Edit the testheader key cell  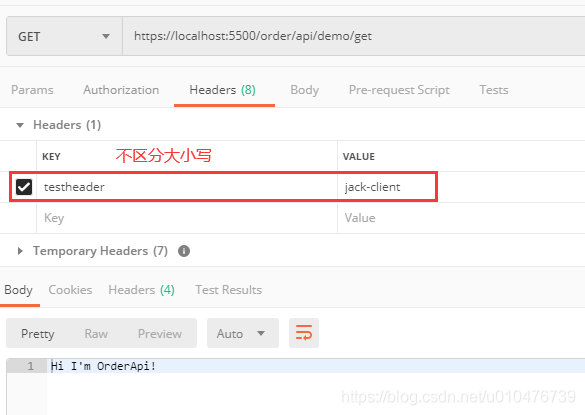pos(187,187)
